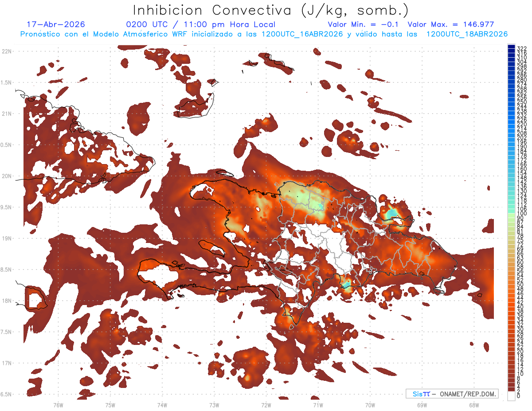Click the white 0 colorbar swatch
The image size is (532, 411).
[511, 396]
